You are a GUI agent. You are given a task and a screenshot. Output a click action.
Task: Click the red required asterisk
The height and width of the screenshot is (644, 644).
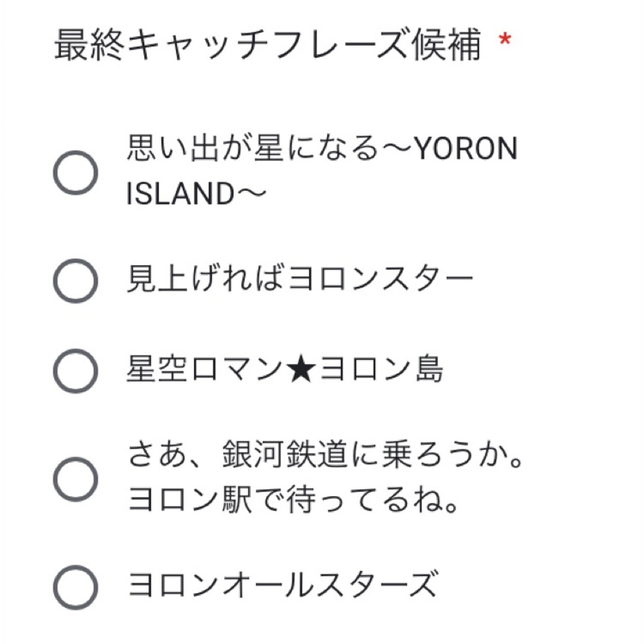click(x=505, y=40)
